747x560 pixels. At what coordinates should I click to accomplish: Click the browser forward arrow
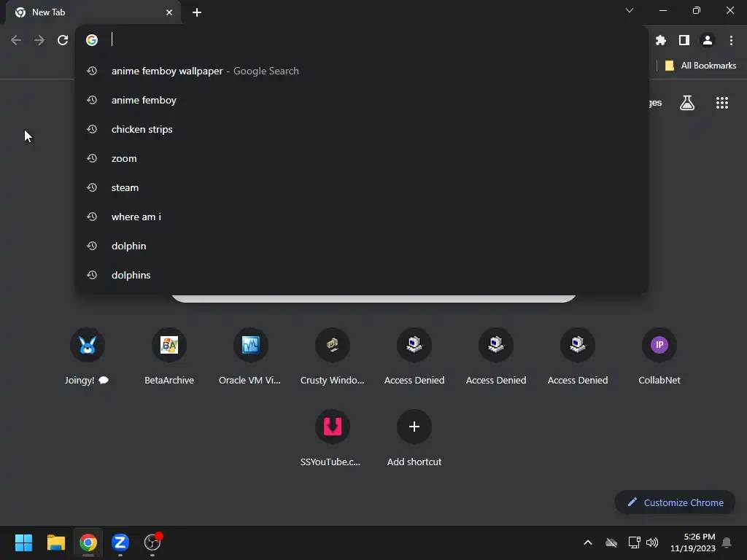pyautogui.click(x=39, y=40)
